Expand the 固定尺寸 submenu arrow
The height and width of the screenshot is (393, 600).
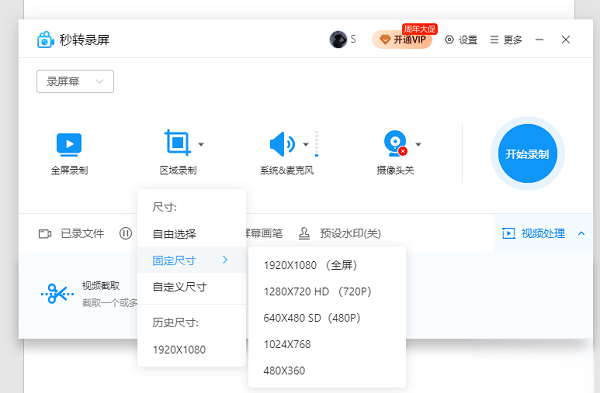click(225, 260)
